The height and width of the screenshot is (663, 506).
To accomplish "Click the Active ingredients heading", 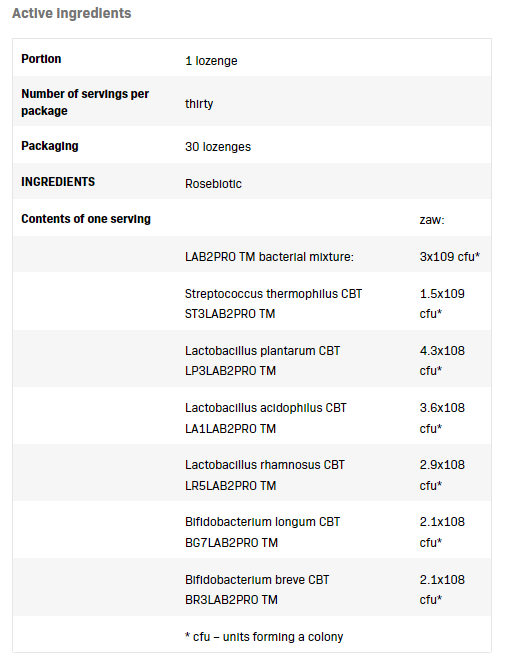I will [x=71, y=14].
